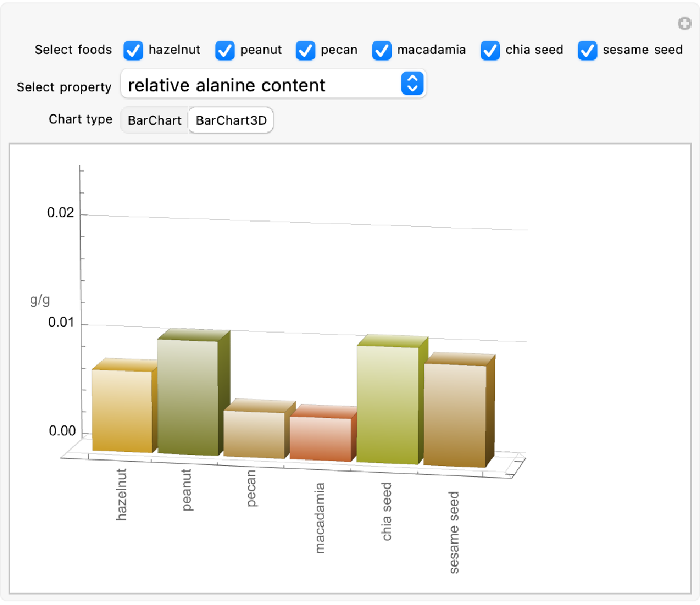Deselect the pecan food checkbox

coord(306,50)
